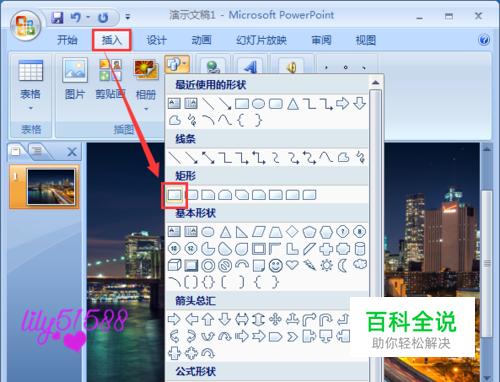Image resolution: width=500 pixels, height=382 pixels.
Task: Undo the last action
Action: 76,17
